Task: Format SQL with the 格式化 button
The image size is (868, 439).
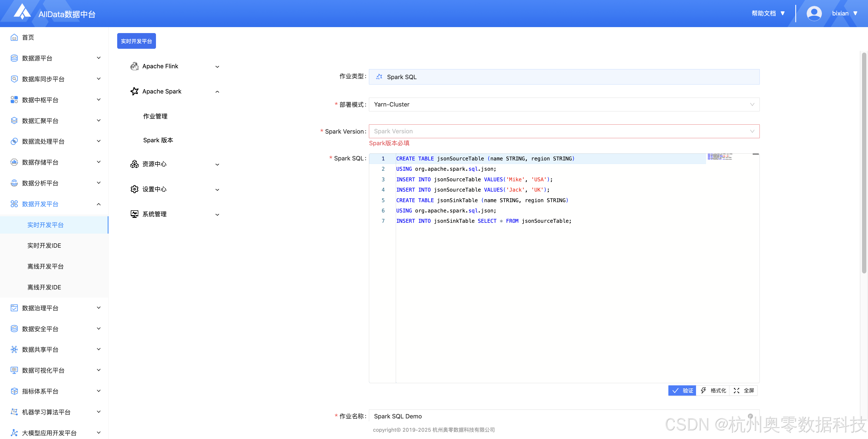Action: 713,390
